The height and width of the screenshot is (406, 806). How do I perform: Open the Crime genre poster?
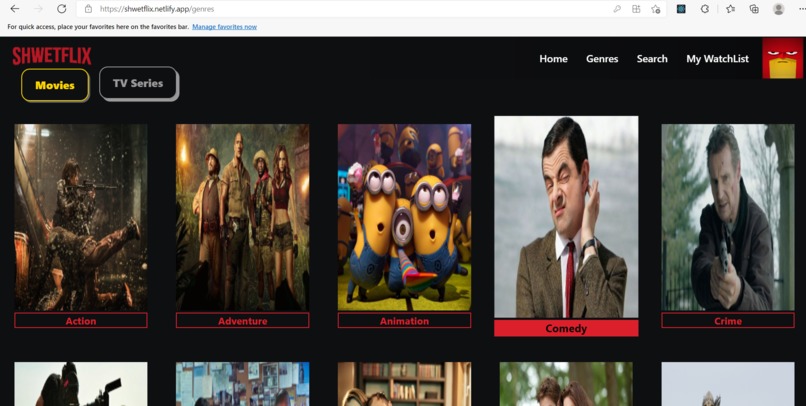(728, 217)
